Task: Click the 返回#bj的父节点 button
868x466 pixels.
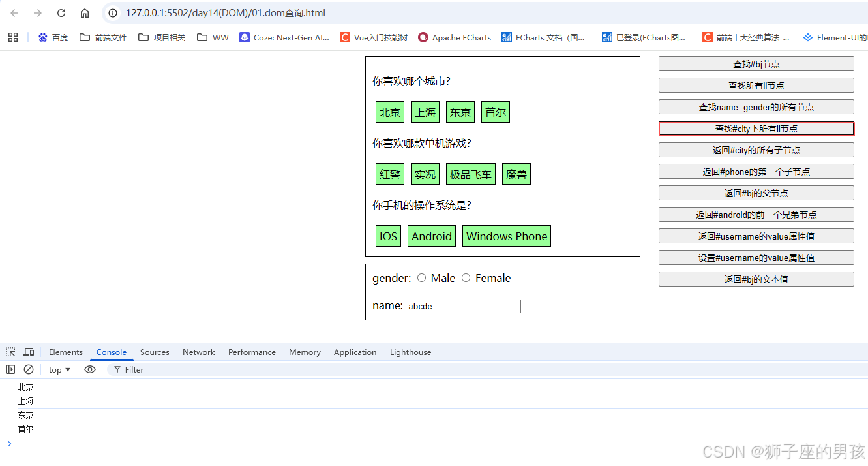Action: [x=756, y=193]
